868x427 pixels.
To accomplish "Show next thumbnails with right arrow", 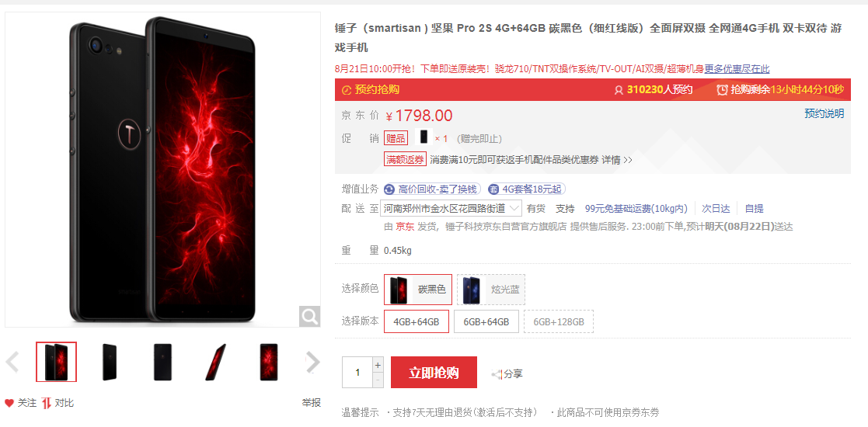I will coord(312,363).
